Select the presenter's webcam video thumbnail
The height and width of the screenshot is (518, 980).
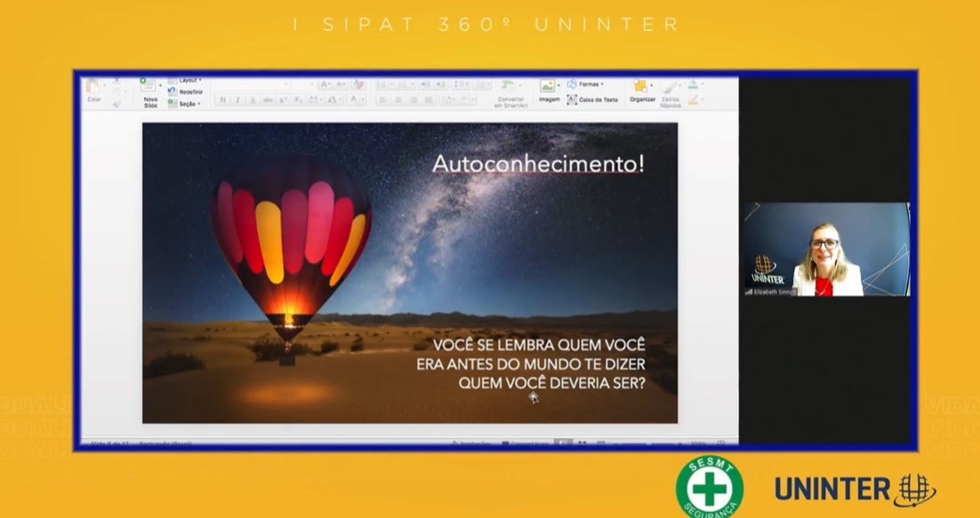pos(827,249)
